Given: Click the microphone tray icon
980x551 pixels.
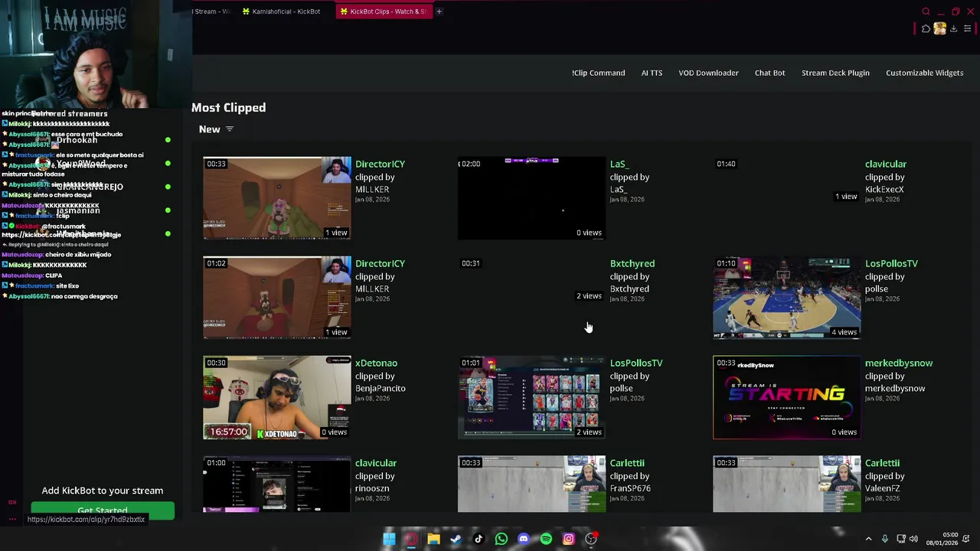Looking at the screenshot, I should (x=884, y=539).
